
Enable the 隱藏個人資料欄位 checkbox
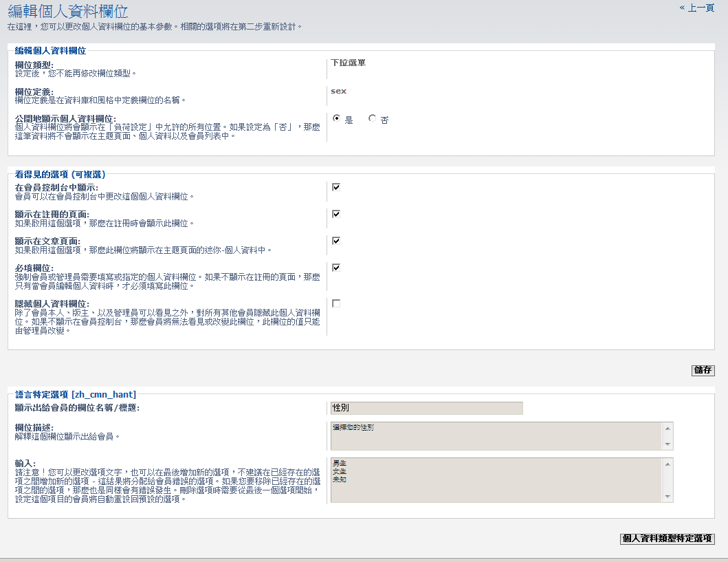pyautogui.click(x=336, y=303)
